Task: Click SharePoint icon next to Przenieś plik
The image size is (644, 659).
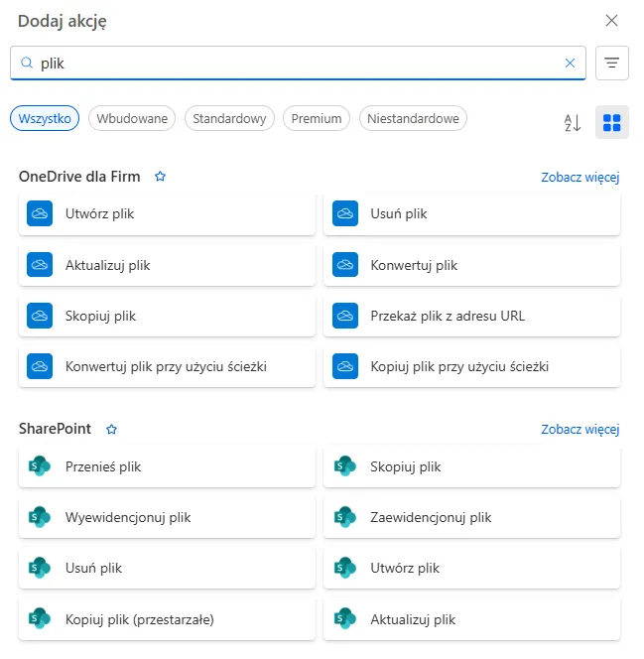Action: coord(40,466)
